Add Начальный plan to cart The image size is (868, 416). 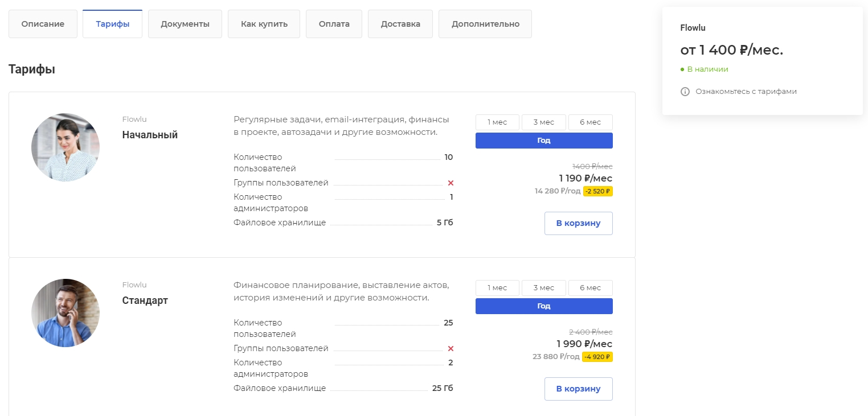click(x=579, y=223)
